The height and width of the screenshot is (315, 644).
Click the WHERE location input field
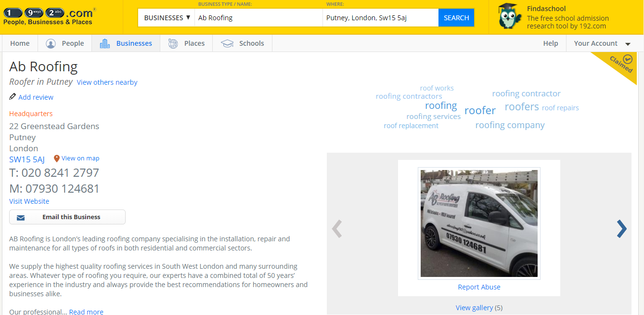(x=380, y=17)
